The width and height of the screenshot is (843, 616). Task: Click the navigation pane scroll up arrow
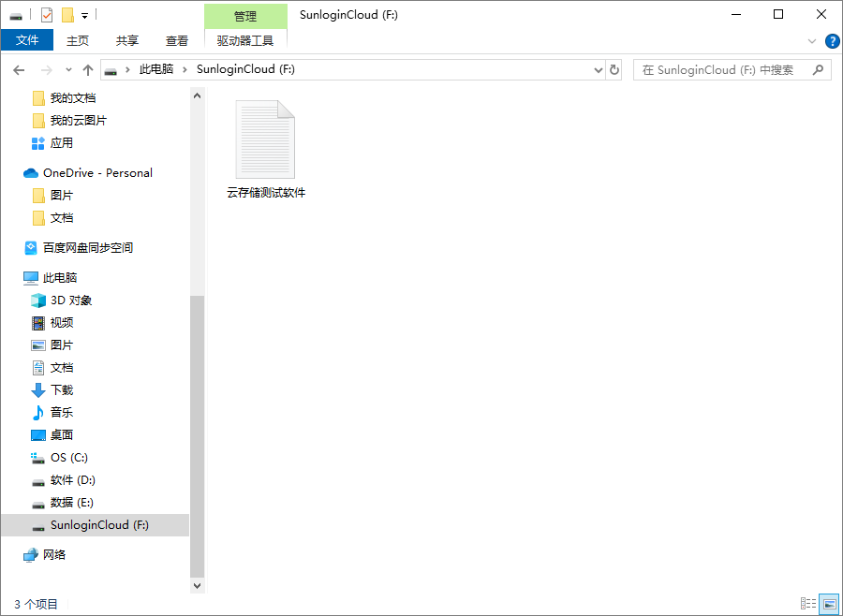tap(197, 96)
